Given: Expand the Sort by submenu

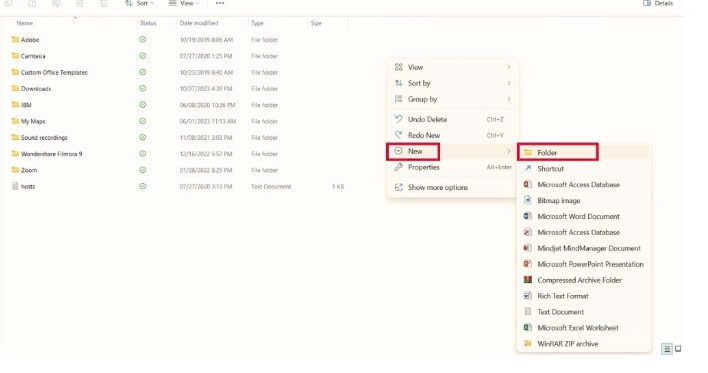Looking at the screenshot, I should point(509,83).
